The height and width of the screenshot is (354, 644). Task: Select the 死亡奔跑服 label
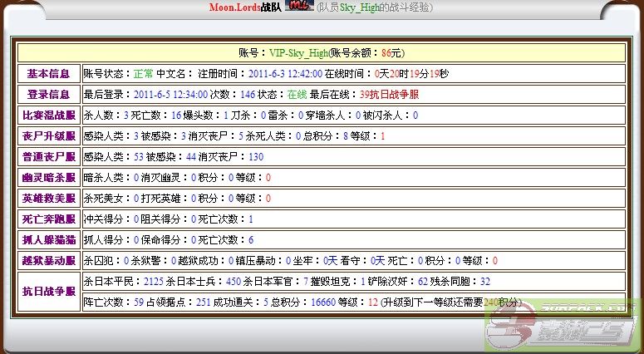[49, 219]
